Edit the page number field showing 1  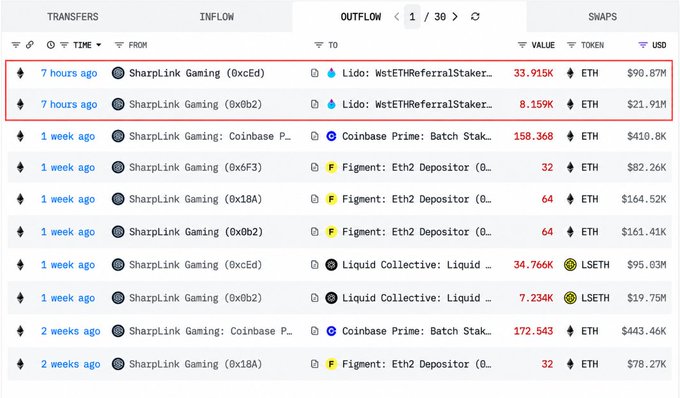tap(412, 16)
